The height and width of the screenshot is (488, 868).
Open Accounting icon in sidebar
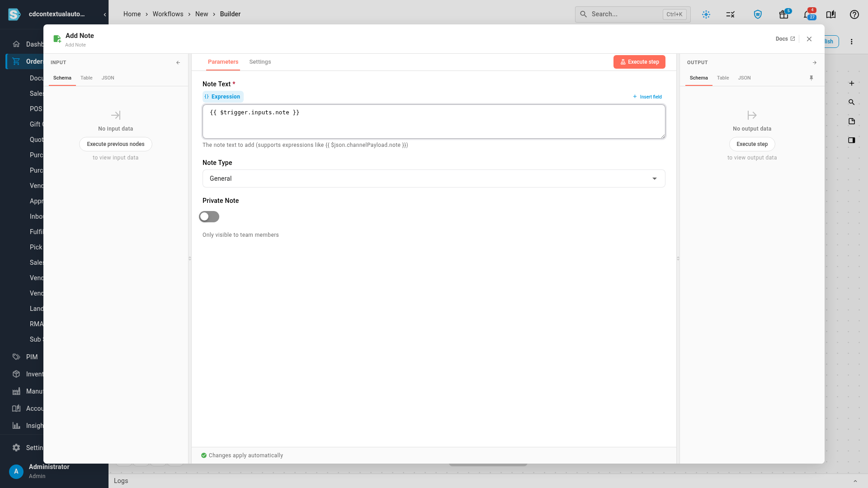tap(16, 408)
